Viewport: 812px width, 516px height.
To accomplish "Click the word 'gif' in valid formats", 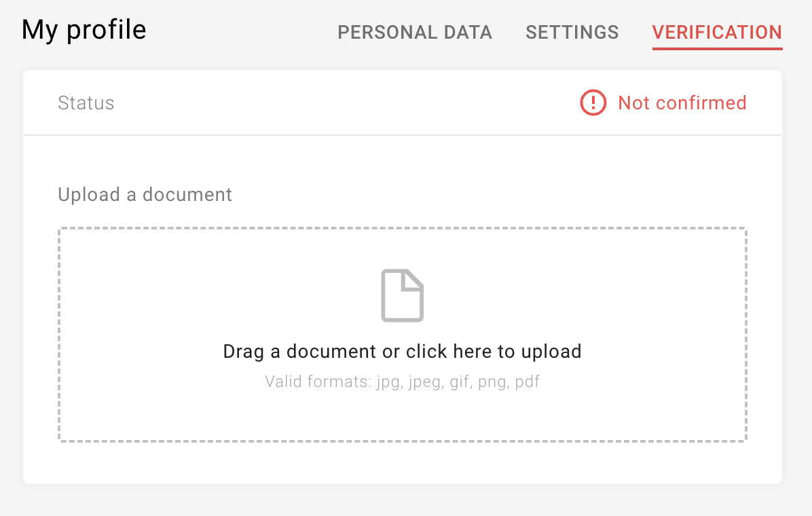I will (460, 382).
